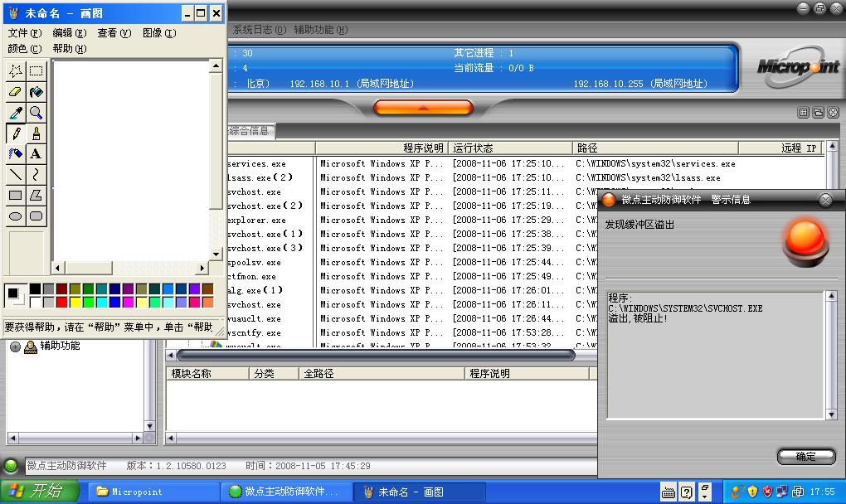Click the Paint canvas horizontal scroll left arrow
The width and height of the screenshot is (846, 504).
tap(58, 268)
